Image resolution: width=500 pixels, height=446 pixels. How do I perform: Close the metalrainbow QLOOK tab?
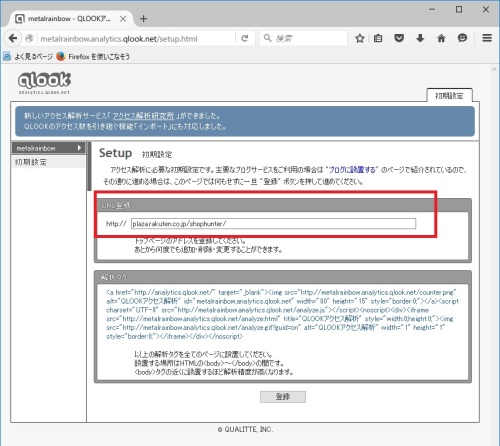(x=123, y=19)
